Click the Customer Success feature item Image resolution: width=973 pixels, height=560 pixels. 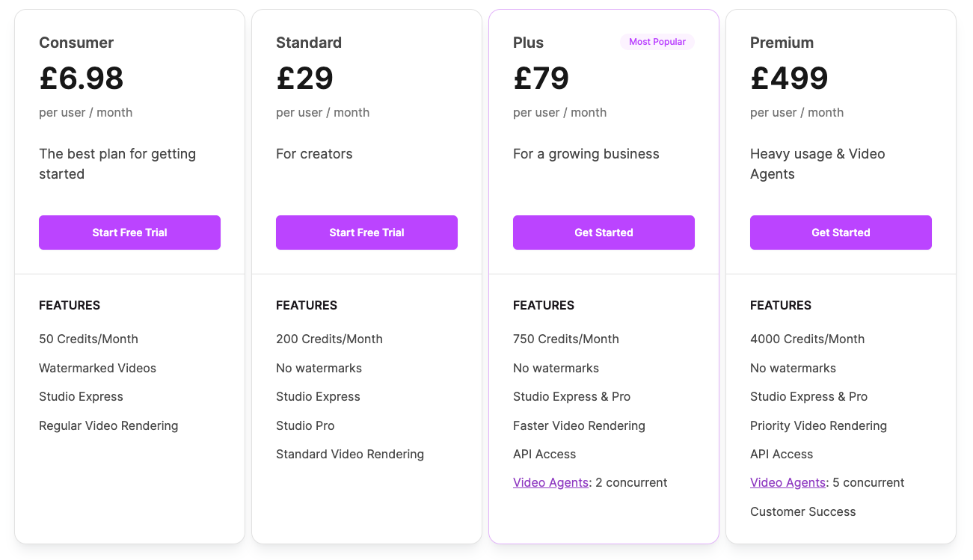[x=802, y=511]
